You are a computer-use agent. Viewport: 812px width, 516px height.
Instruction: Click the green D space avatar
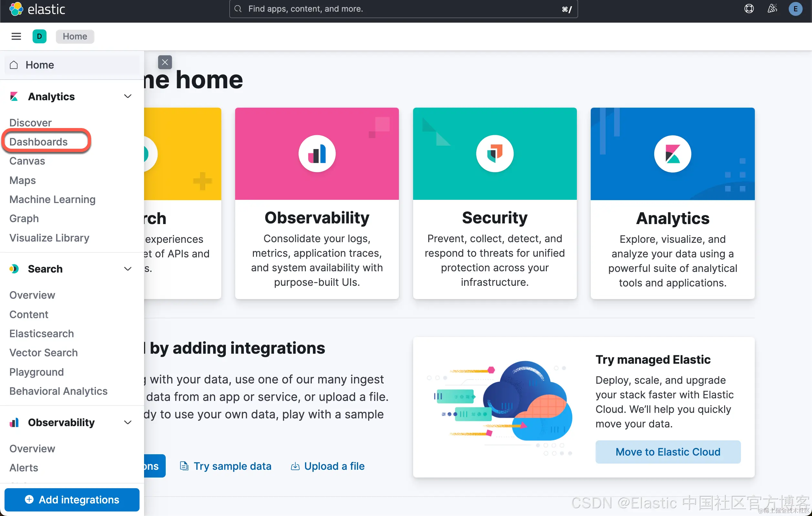coord(39,37)
